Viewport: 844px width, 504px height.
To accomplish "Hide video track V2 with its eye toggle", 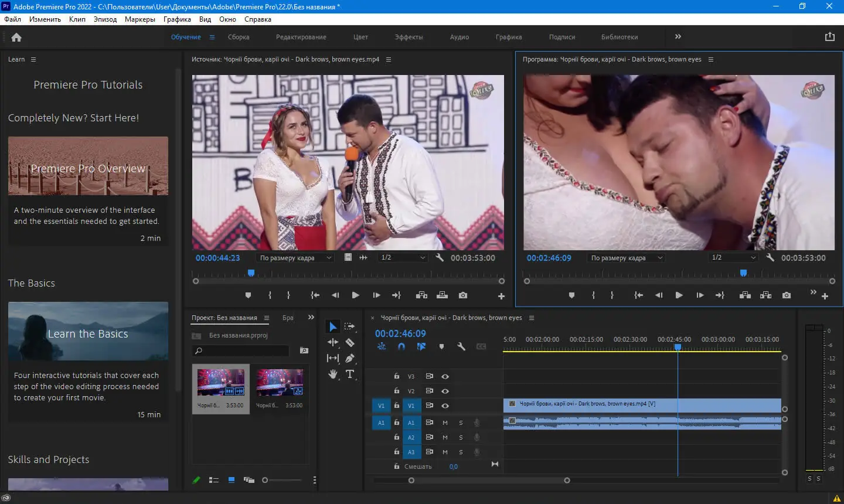I will click(445, 391).
